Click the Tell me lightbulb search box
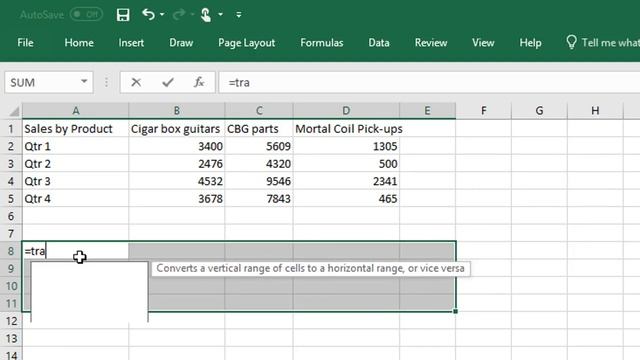 tap(602, 42)
